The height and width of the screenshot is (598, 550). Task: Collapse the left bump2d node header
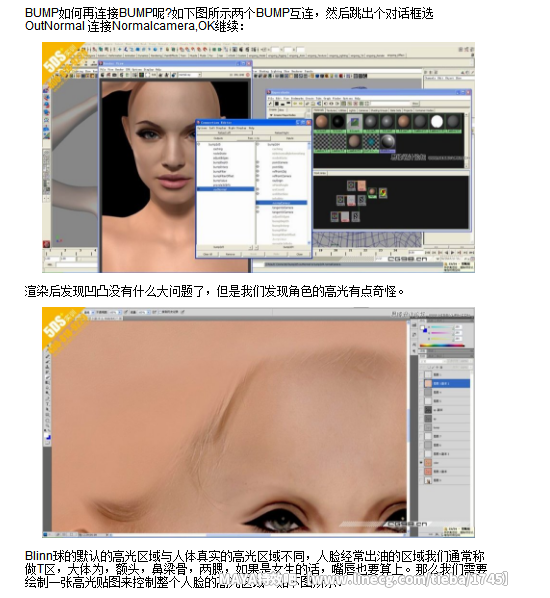tap(199, 145)
